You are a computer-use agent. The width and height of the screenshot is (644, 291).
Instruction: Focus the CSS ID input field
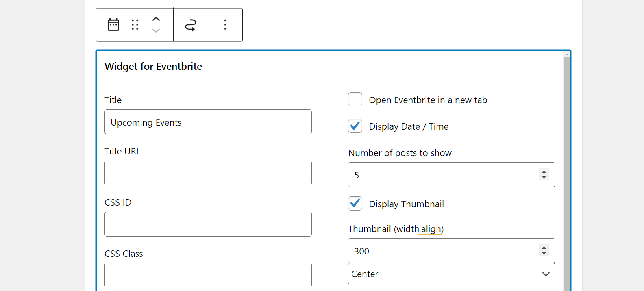(208, 224)
